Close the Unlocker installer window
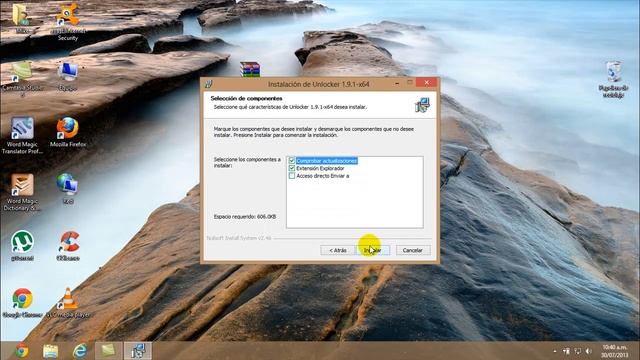The height and width of the screenshot is (360, 640). (x=427, y=83)
